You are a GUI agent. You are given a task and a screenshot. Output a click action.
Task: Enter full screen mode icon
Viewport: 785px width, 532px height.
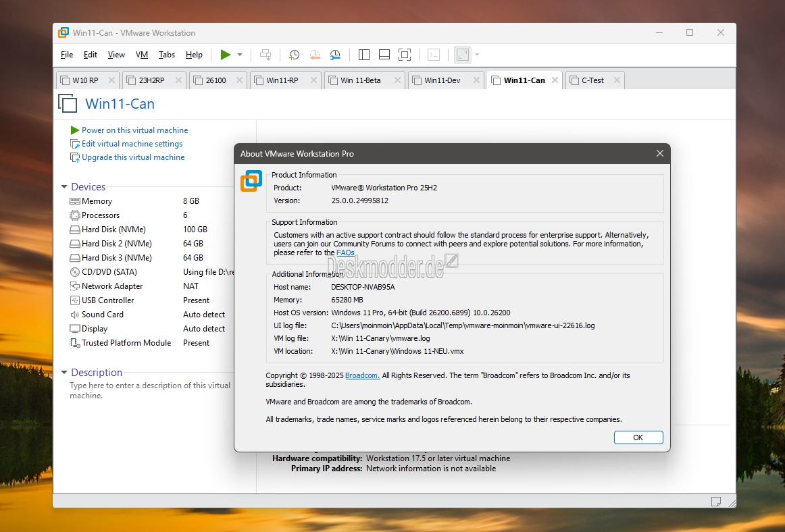[x=405, y=55]
